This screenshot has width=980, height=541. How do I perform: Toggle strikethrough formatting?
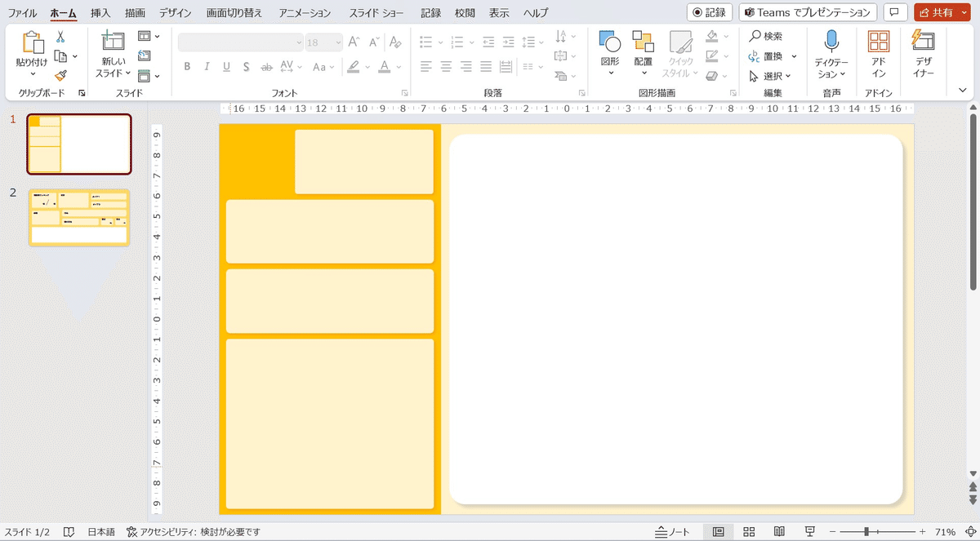[x=266, y=67]
